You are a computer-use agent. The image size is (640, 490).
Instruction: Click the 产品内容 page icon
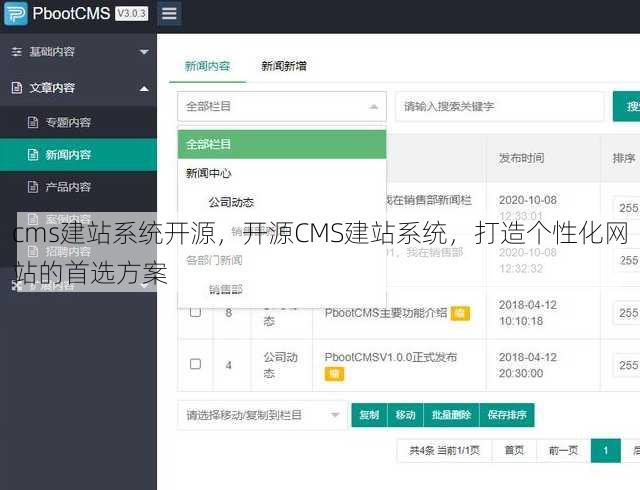tap(33, 187)
